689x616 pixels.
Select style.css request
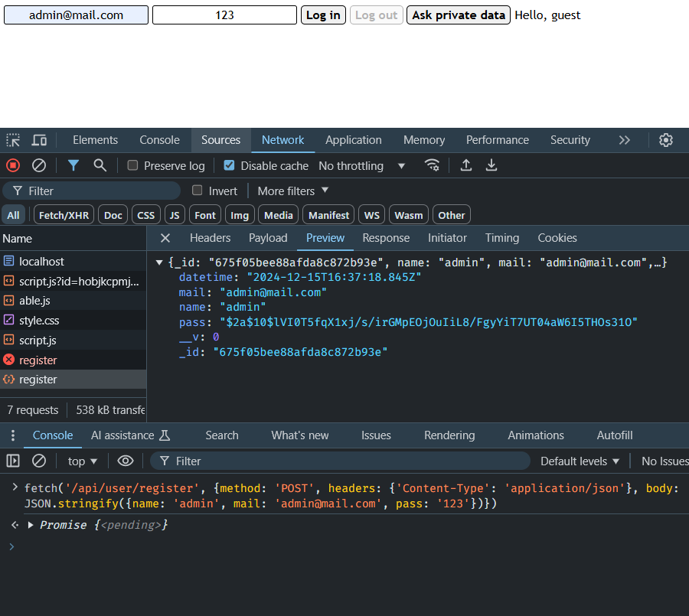73,321
